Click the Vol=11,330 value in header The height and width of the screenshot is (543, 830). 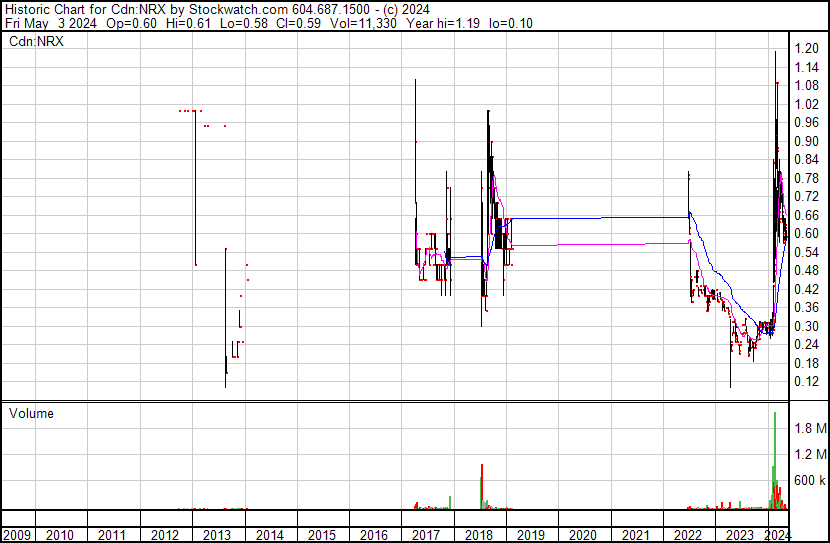[363, 23]
